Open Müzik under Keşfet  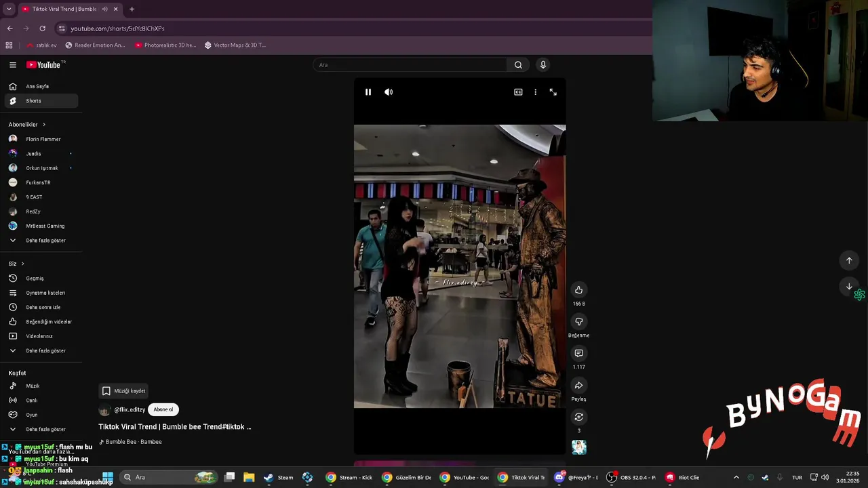(x=41, y=386)
